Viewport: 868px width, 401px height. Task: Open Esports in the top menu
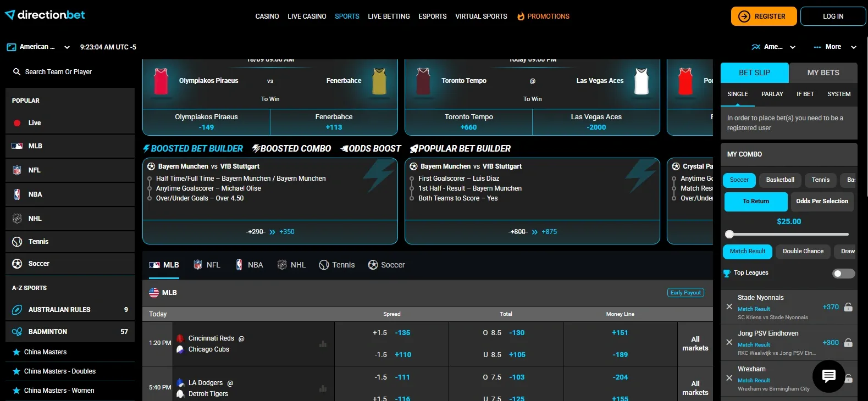pyautogui.click(x=433, y=16)
